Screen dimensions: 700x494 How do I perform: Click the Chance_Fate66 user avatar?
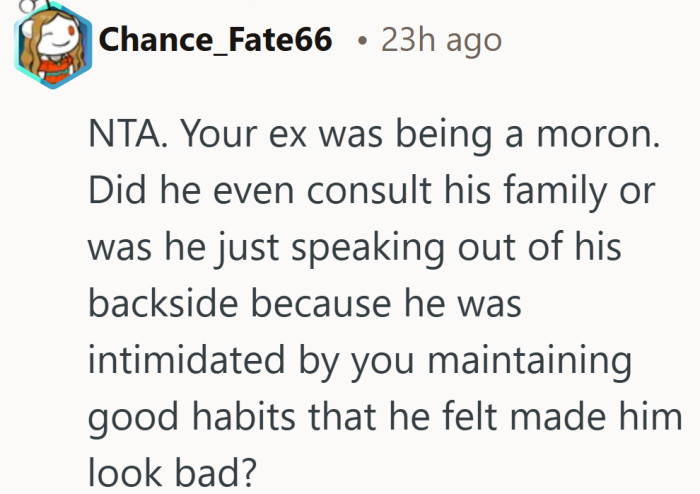[x=50, y=46]
